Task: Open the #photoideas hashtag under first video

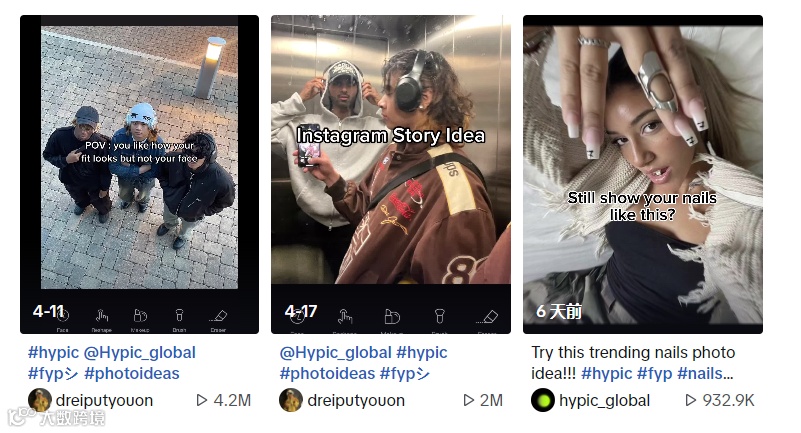Action: pos(132,374)
